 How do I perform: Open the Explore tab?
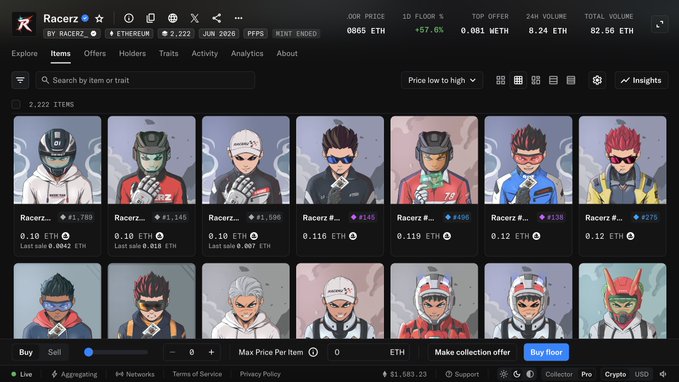pos(25,53)
